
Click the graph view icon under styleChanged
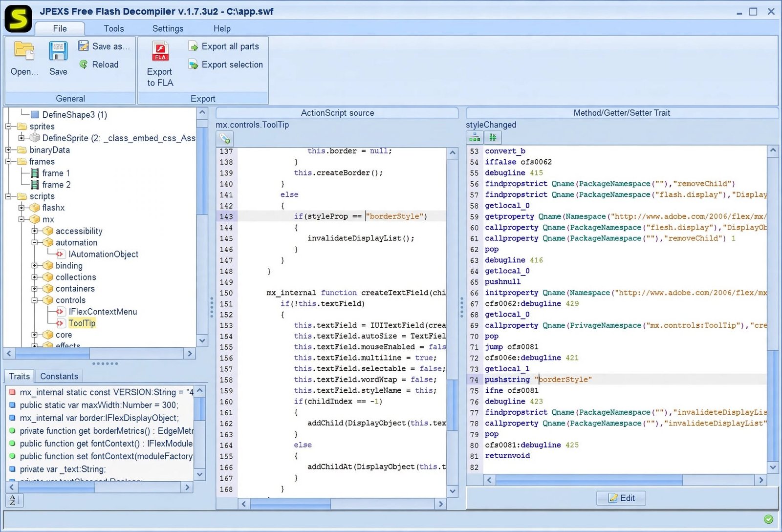[x=475, y=138]
